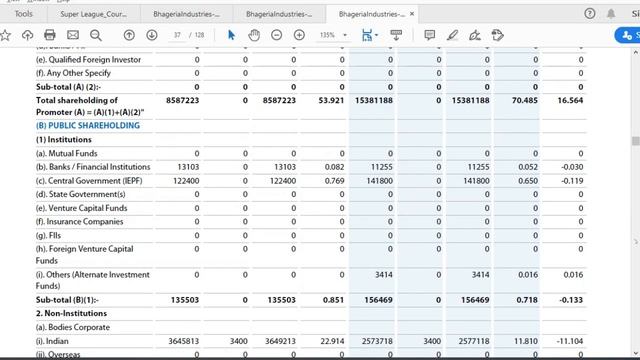Zoom in with plus icon
Viewport: 640px width, 360px height.
pyautogui.click(x=299, y=35)
